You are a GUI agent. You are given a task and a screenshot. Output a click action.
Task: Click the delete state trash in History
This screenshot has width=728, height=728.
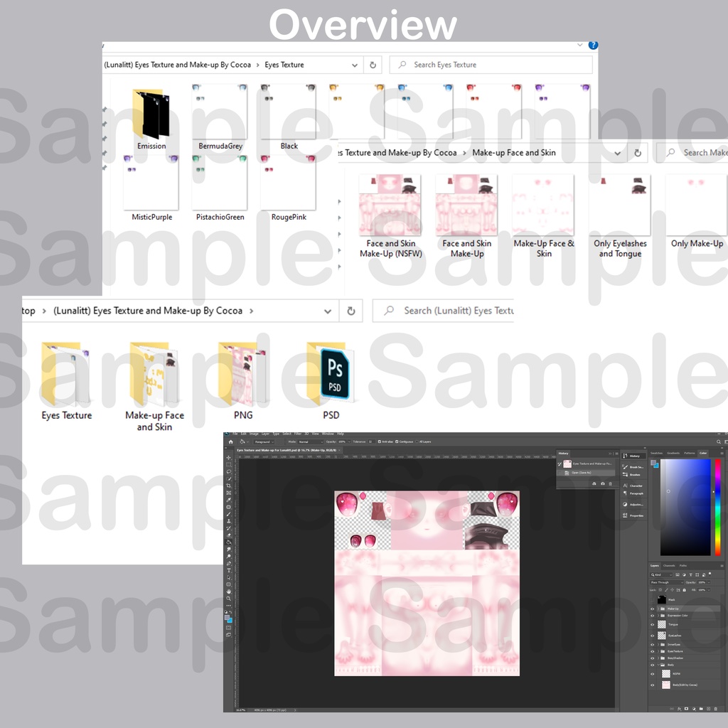tap(611, 483)
